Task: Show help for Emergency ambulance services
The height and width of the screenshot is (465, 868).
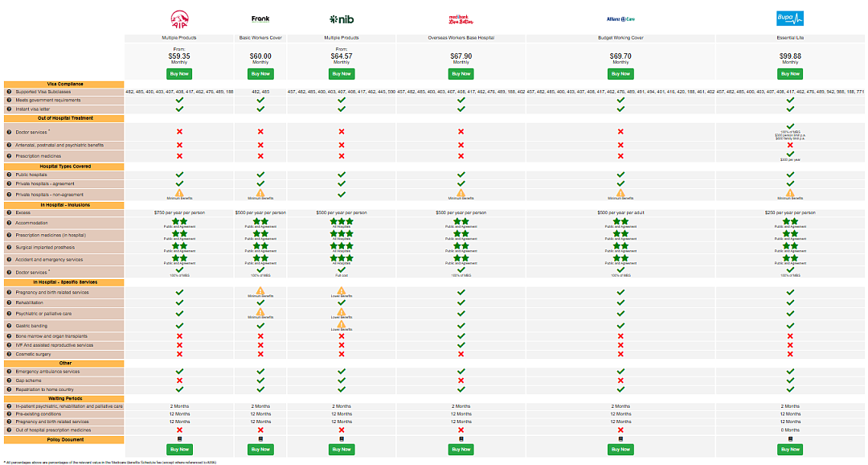Action: click(9, 372)
